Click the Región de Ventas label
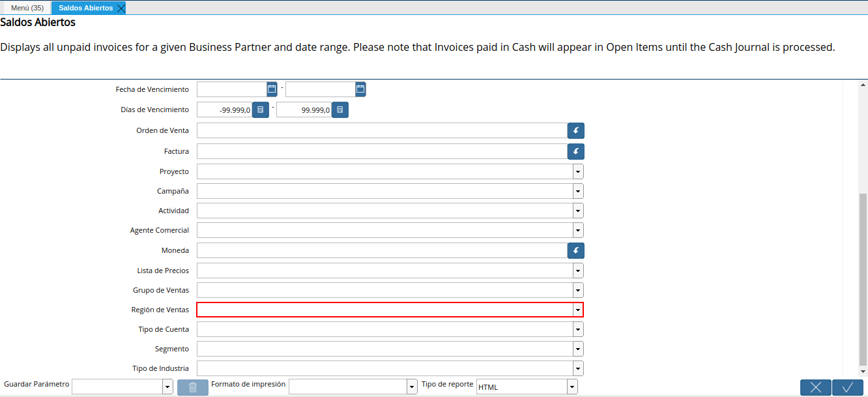 (x=160, y=310)
